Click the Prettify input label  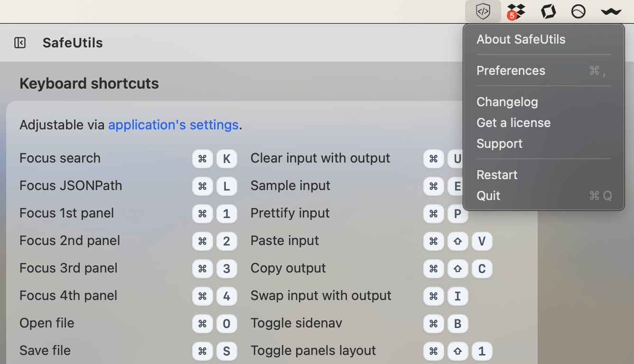290,213
